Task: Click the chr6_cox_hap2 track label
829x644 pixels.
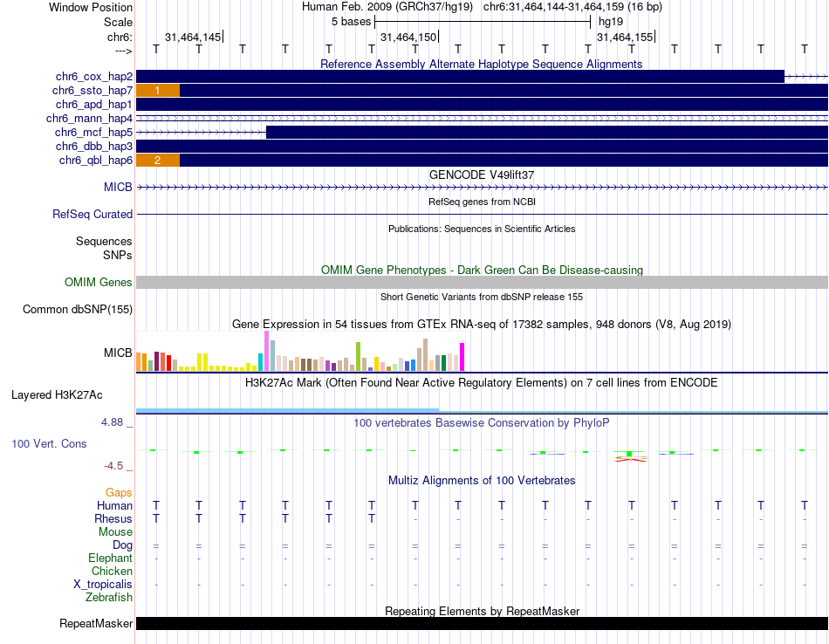Action: [94, 77]
